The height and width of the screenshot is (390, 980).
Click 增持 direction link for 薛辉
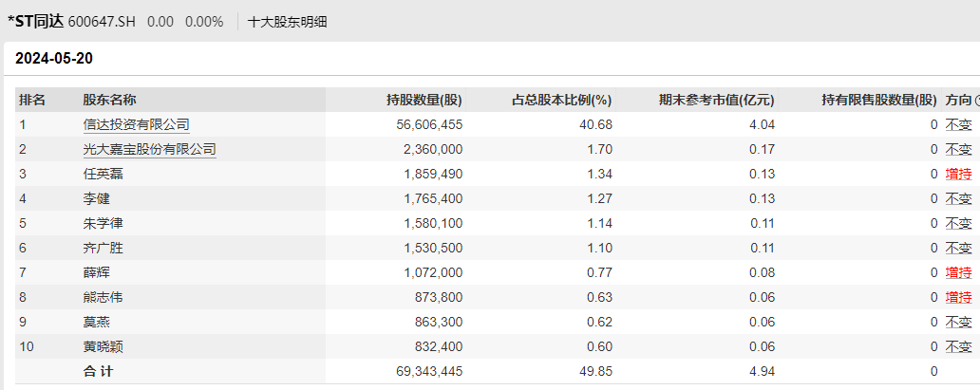click(x=958, y=272)
